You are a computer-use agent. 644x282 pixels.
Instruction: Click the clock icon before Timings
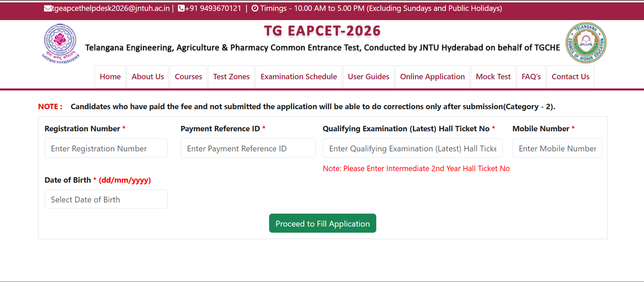coord(255,9)
